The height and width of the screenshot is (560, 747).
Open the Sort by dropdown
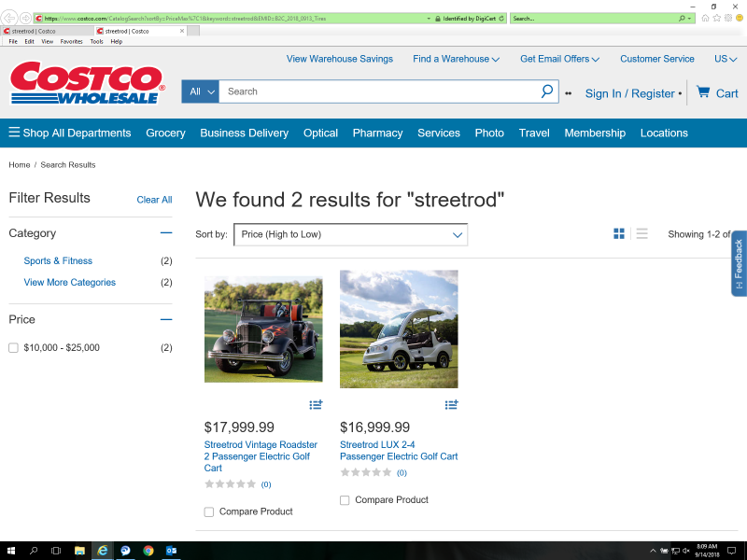coord(350,234)
